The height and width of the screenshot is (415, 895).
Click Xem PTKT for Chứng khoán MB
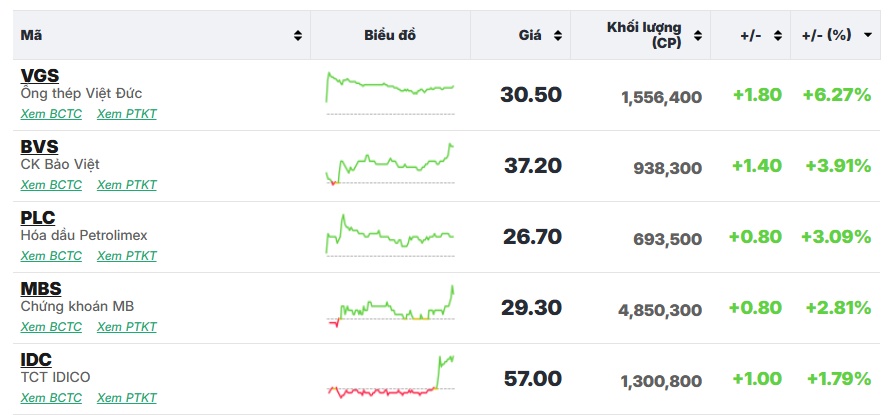(x=127, y=327)
